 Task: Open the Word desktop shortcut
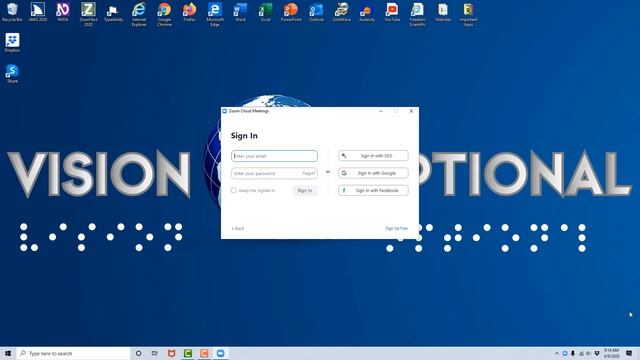click(240, 12)
